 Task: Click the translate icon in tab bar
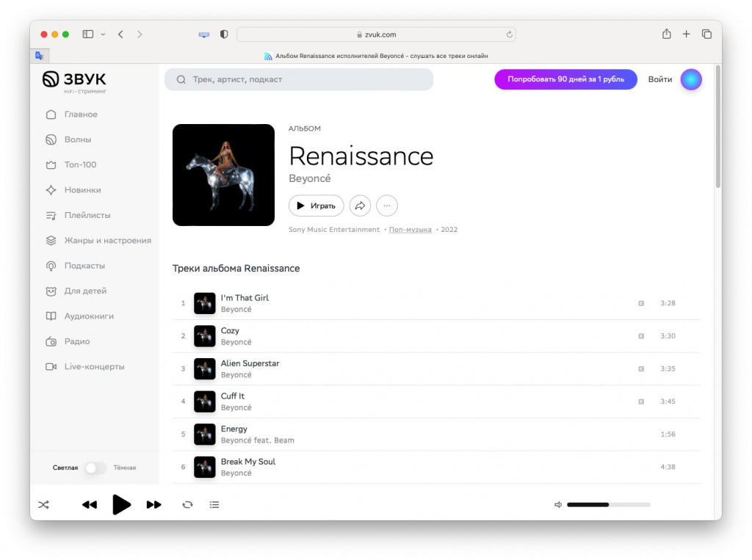[x=40, y=56]
